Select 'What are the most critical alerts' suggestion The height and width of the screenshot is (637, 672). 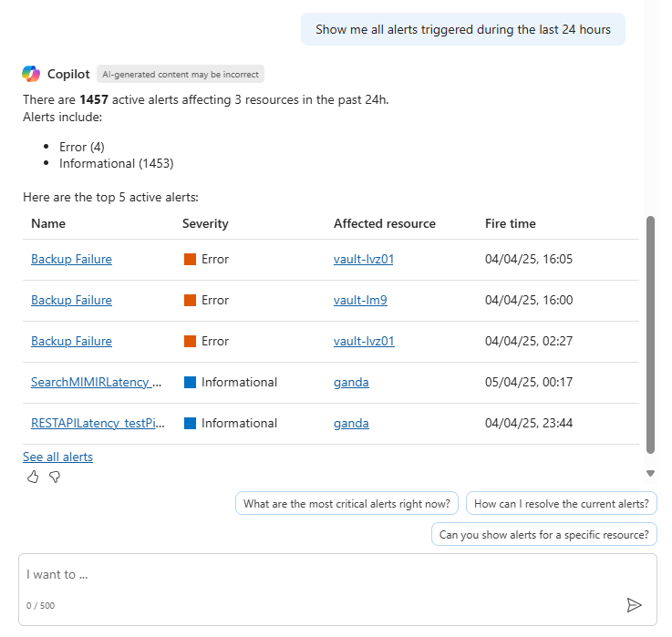click(x=346, y=504)
